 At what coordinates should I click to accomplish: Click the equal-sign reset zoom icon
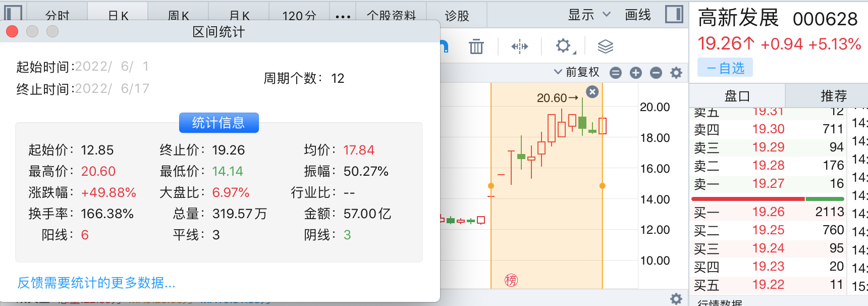(616, 73)
